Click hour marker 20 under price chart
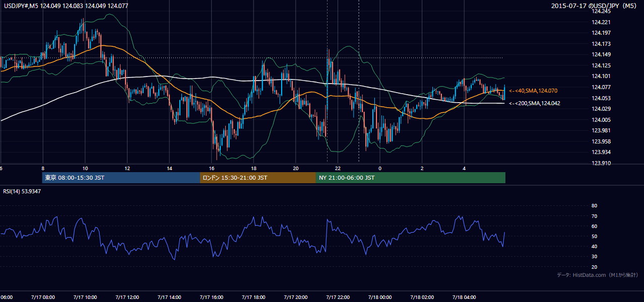644x302 pixels. click(x=296, y=168)
